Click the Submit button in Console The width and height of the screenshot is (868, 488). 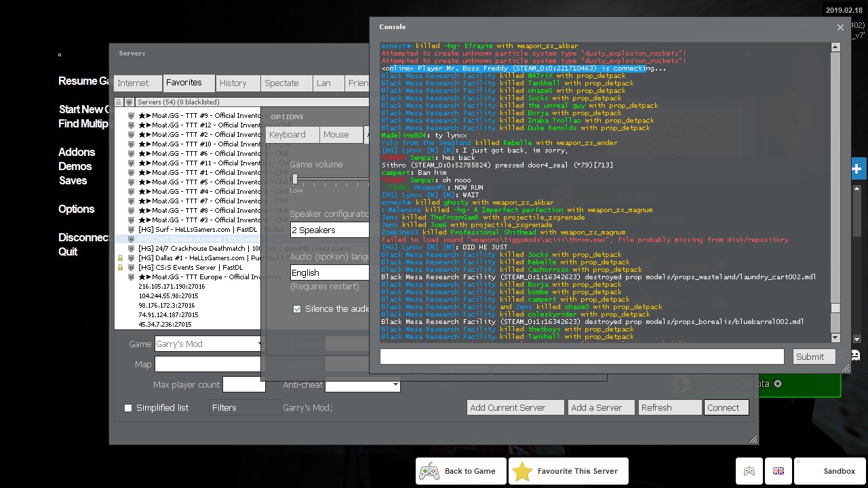coord(814,357)
